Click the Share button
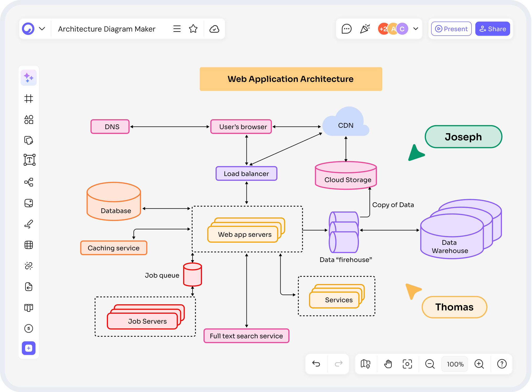 [x=492, y=29]
